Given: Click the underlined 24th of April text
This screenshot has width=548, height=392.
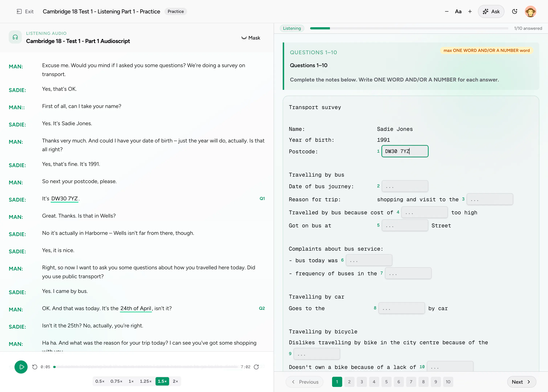Looking at the screenshot, I should (136, 309).
